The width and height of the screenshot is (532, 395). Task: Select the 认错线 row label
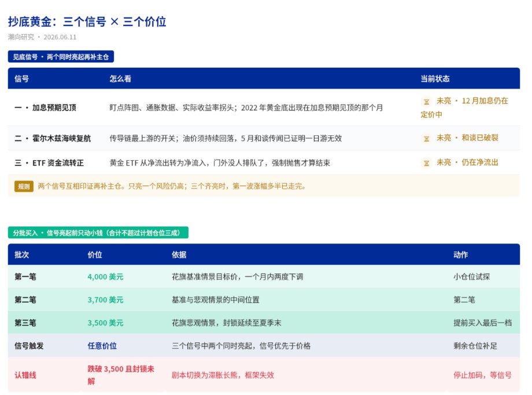25,375
